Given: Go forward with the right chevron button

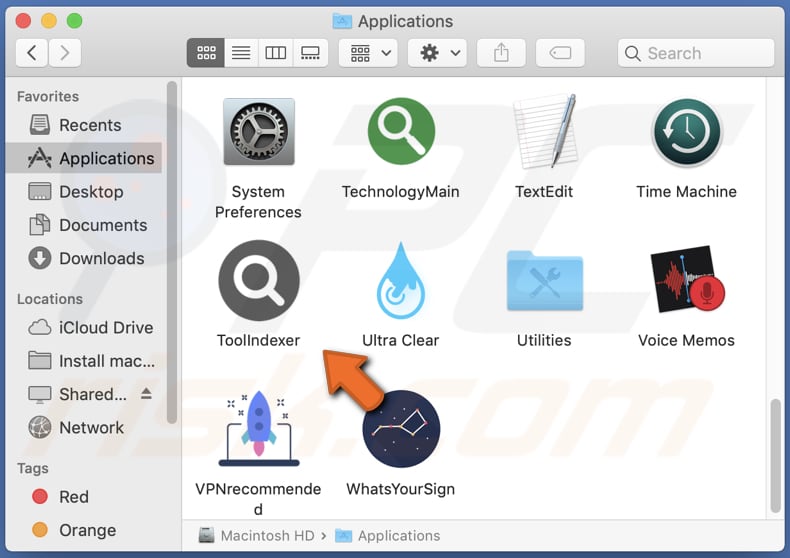Looking at the screenshot, I should point(64,53).
